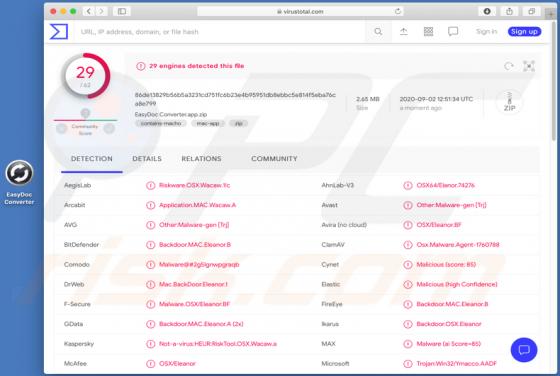Click the VirusTotal logo icon
This screenshot has height=376, width=560.
pyautogui.click(x=59, y=31)
